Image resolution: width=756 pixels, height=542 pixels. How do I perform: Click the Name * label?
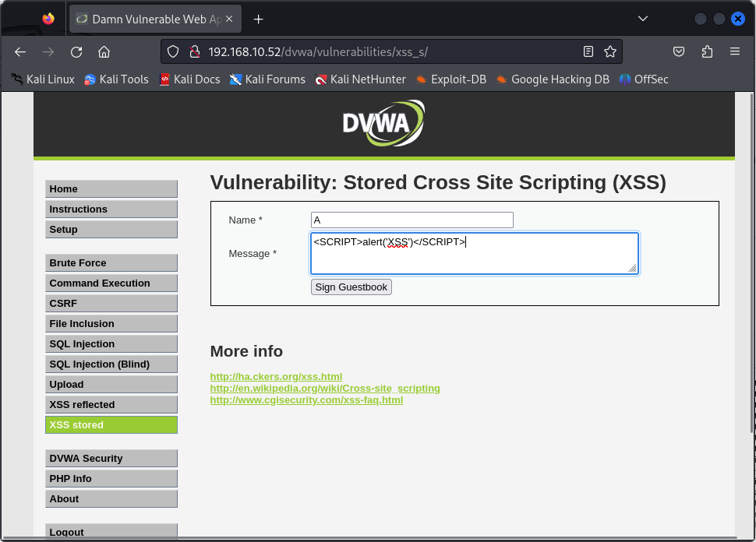[x=246, y=220]
